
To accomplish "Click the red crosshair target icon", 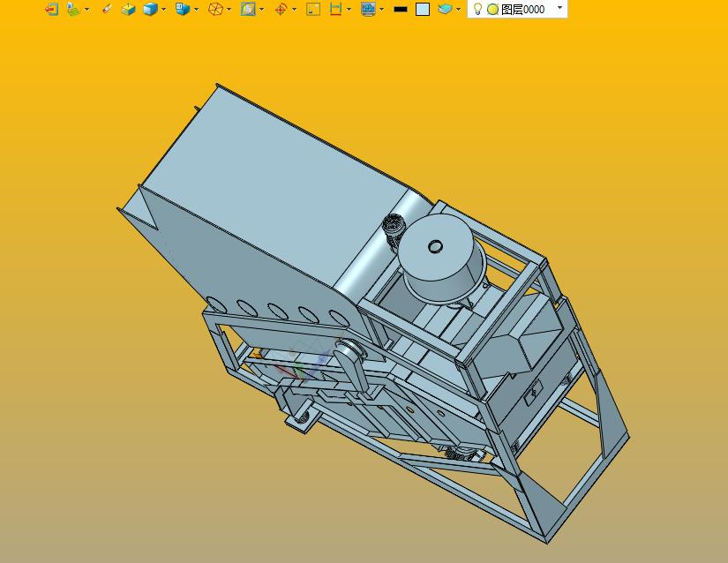I will click(x=281, y=10).
